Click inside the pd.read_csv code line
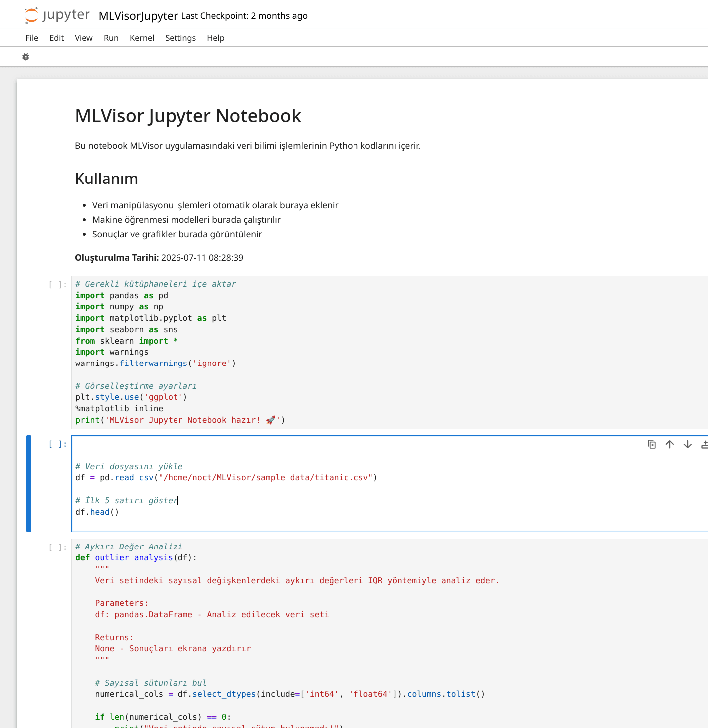This screenshot has height=728, width=708. 226,478
